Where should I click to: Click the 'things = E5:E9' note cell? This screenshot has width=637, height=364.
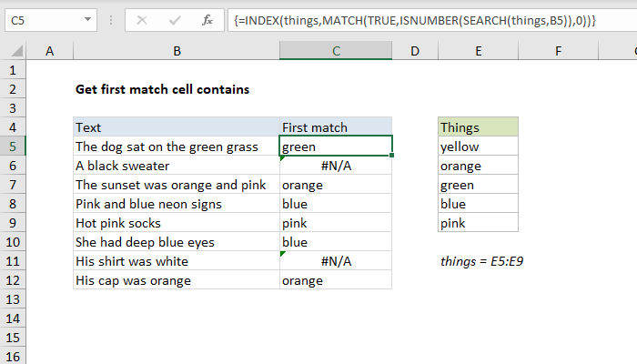click(485, 262)
